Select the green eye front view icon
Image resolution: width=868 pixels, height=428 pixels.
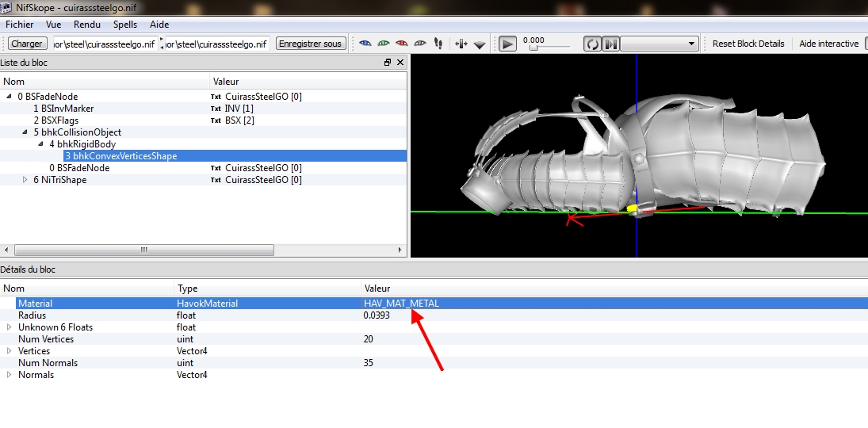pyautogui.click(x=383, y=43)
